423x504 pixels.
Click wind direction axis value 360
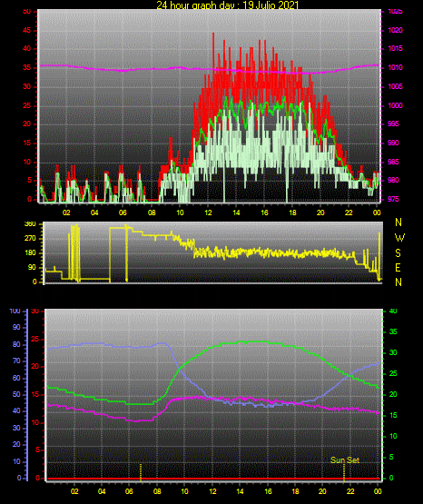(x=30, y=224)
